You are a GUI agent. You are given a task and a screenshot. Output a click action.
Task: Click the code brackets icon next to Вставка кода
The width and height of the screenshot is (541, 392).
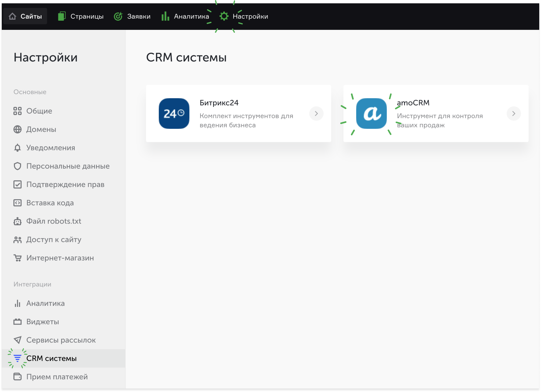point(17,203)
